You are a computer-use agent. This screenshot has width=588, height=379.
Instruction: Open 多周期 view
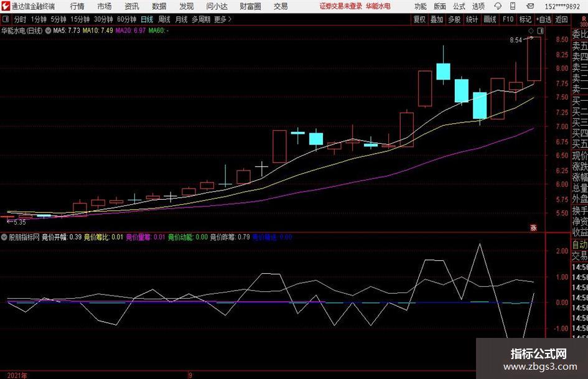coord(200,19)
